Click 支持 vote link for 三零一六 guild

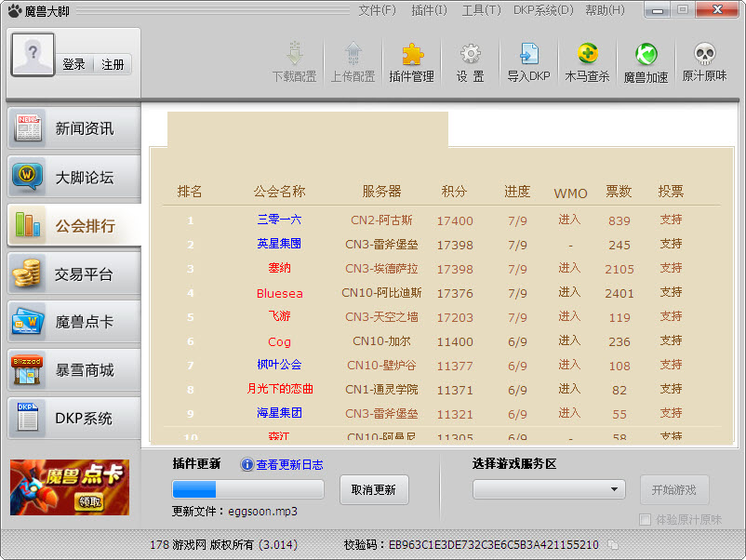671,220
